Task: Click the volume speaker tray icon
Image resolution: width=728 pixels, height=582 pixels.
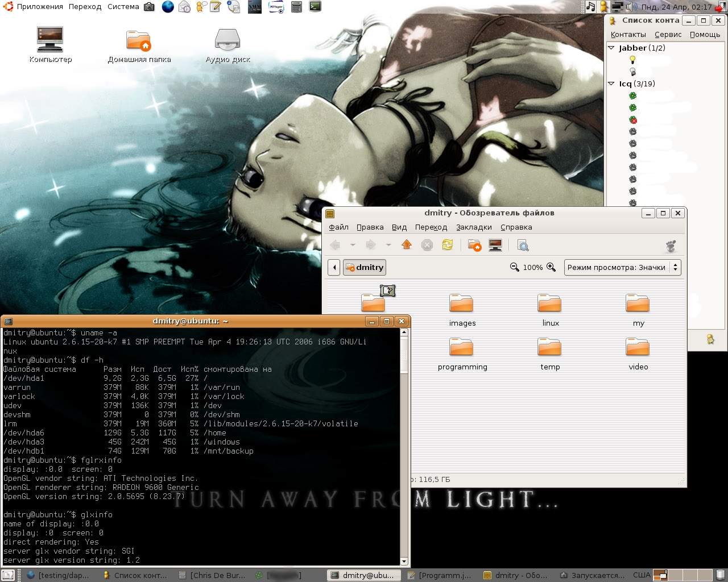Action: click(630, 7)
